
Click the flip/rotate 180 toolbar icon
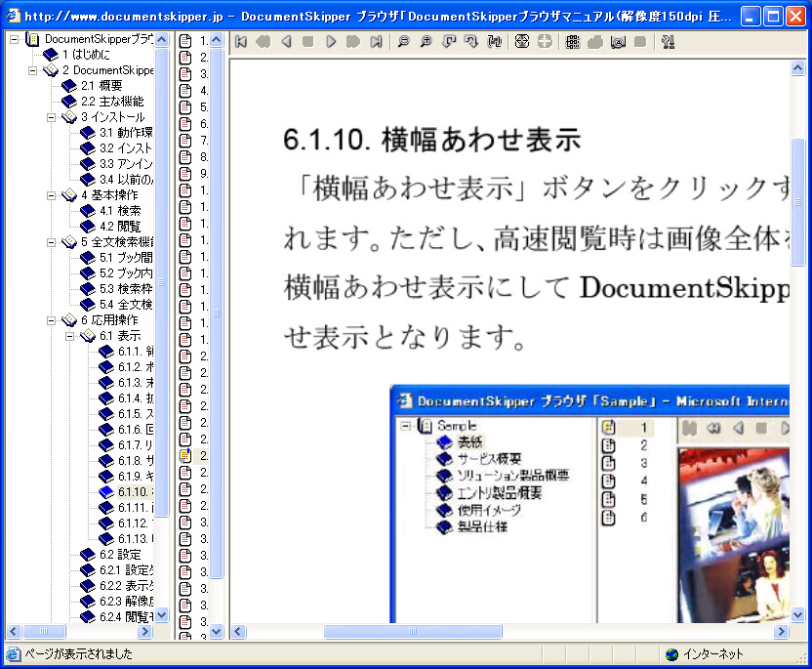point(494,41)
